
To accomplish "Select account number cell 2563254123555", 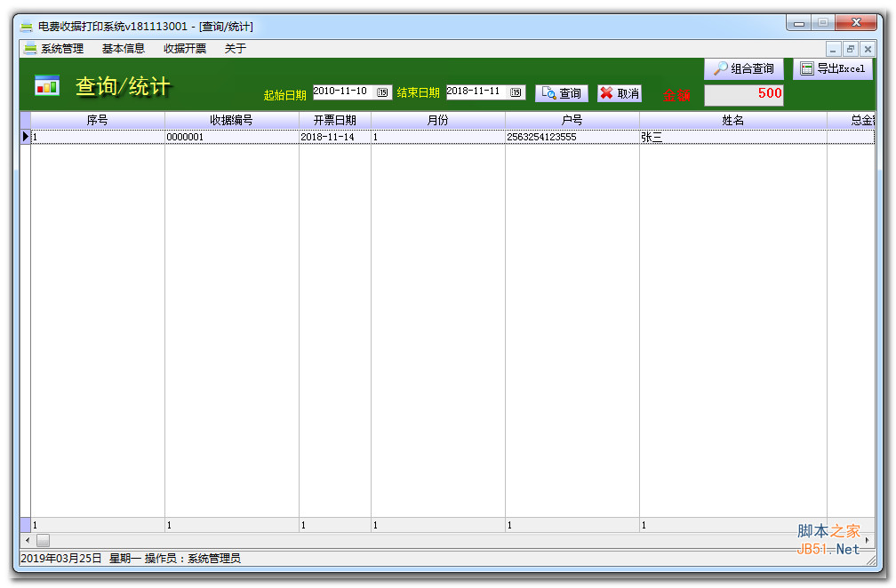I will pos(572,137).
